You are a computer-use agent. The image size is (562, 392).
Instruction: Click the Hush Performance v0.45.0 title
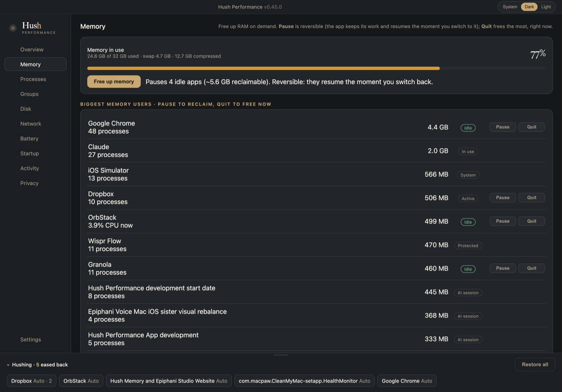[x=250, y=7]
